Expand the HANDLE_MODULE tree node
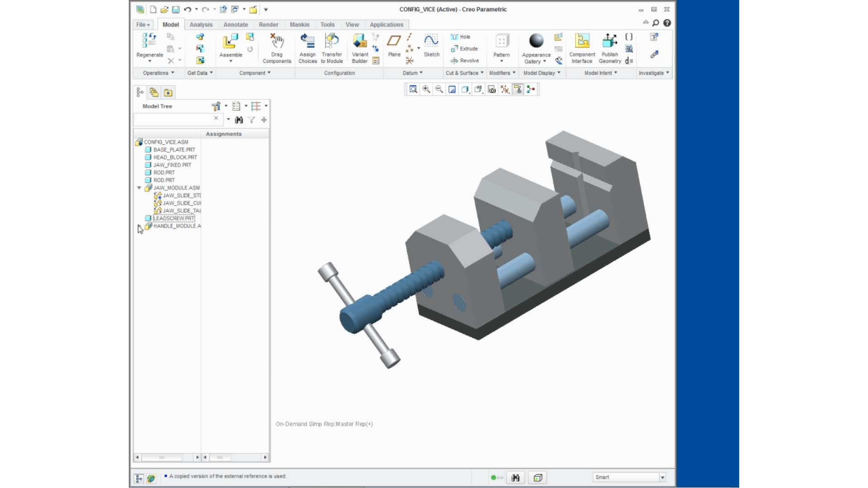This screenshot has width=868, height=488. pos(139,226)
